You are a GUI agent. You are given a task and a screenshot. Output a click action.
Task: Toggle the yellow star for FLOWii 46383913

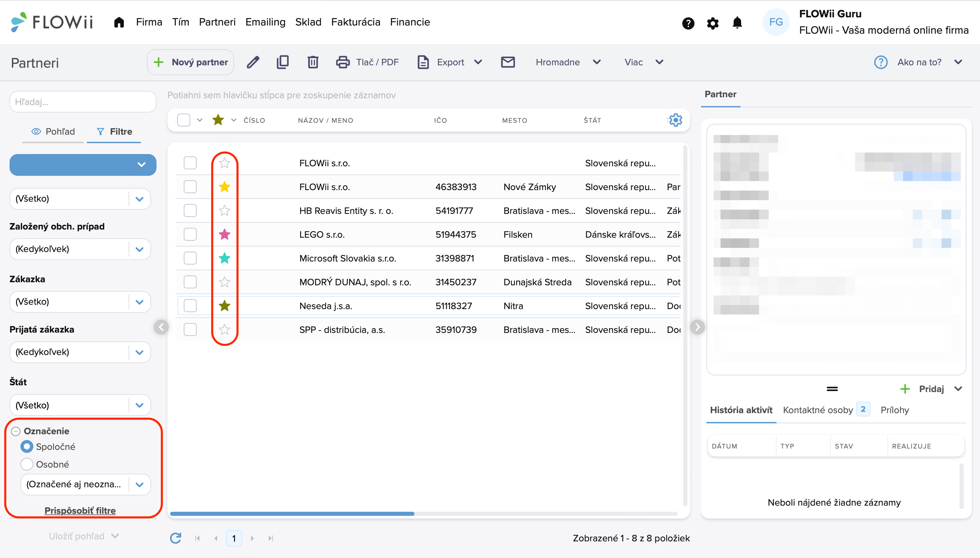pos(224,187)
